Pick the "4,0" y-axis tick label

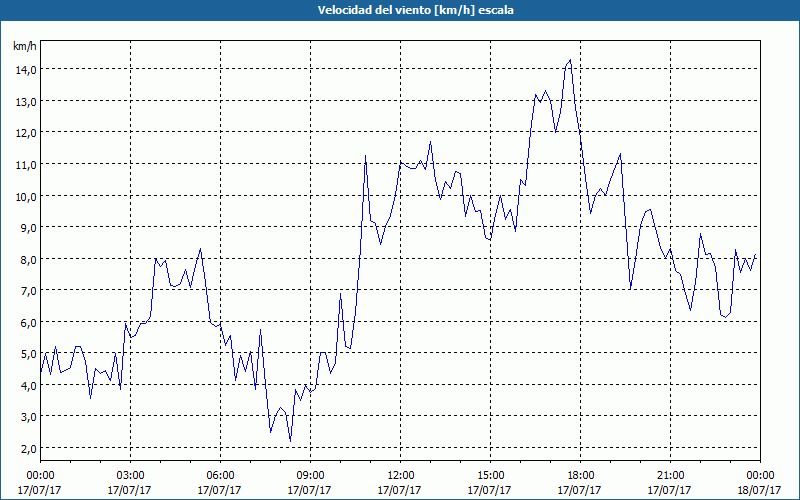(28, 385)
